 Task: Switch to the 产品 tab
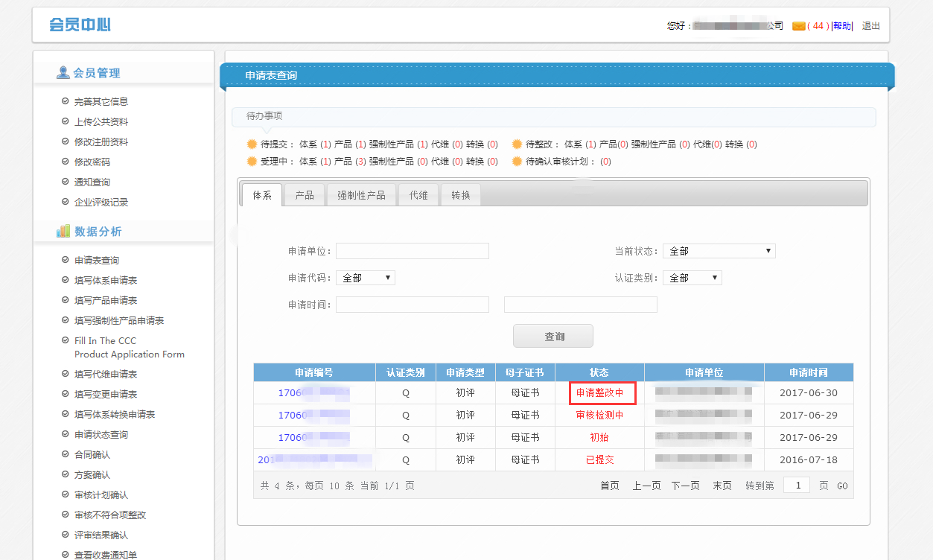click(305, 195)
